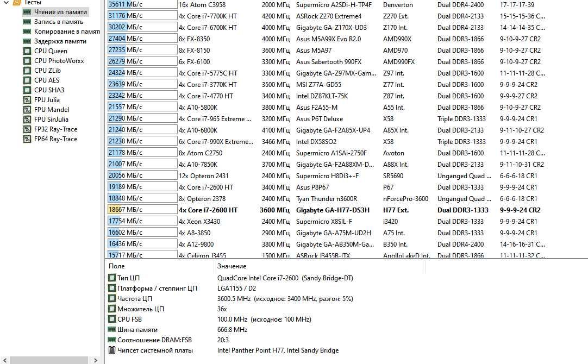Click the Avoton chipset cell

tap(393, 153)
